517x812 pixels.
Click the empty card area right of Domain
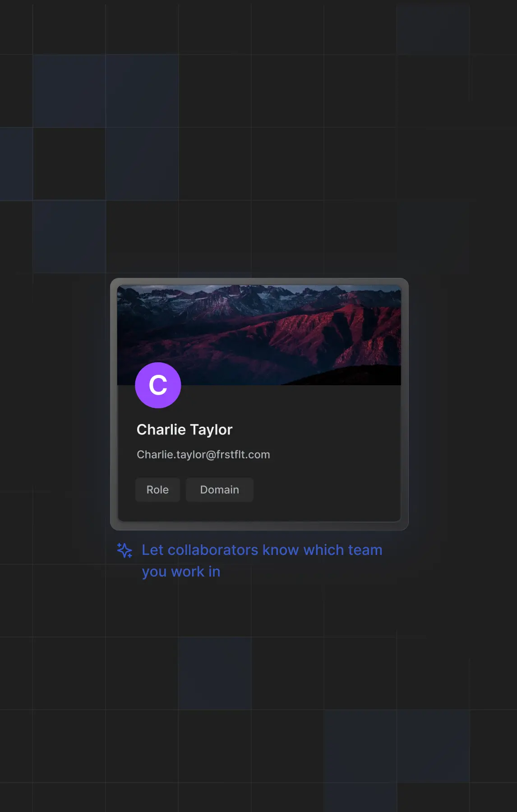tap(325, 490)
